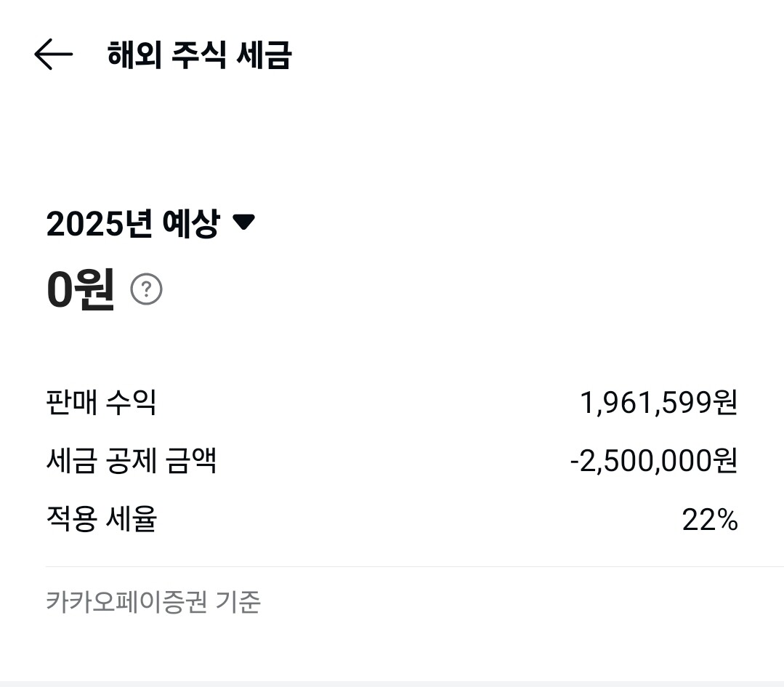The image size is (784, 687).
Task: Click the word 기준 in the footnote
Action: point(238,602)
